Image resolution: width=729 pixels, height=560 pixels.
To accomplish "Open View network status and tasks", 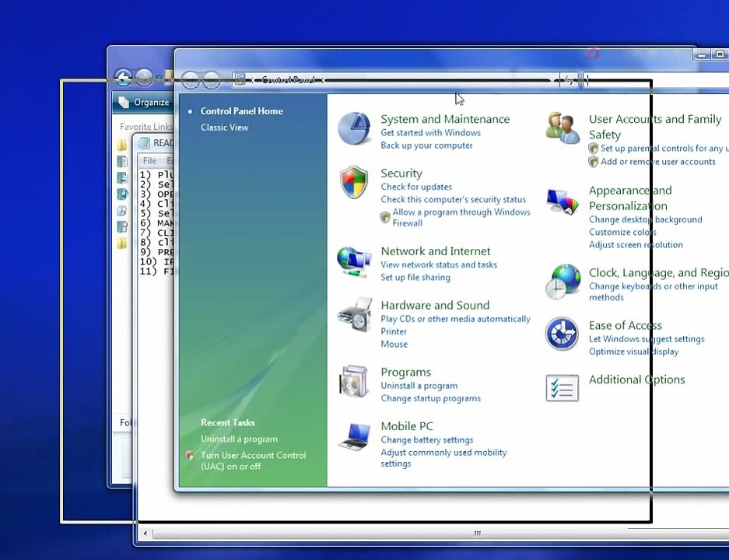I will coord(439,264).
